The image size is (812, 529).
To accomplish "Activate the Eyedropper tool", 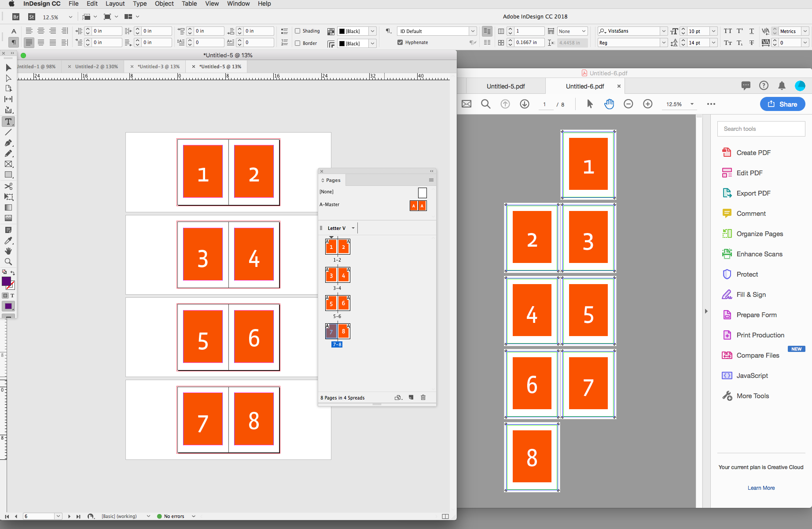I will click(x=8, y=240).
